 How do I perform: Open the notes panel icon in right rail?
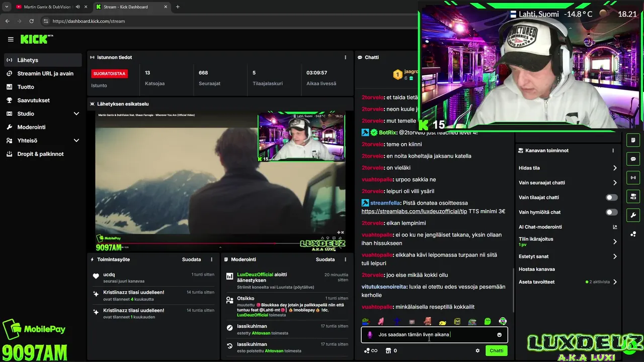[x=633, y=140]
